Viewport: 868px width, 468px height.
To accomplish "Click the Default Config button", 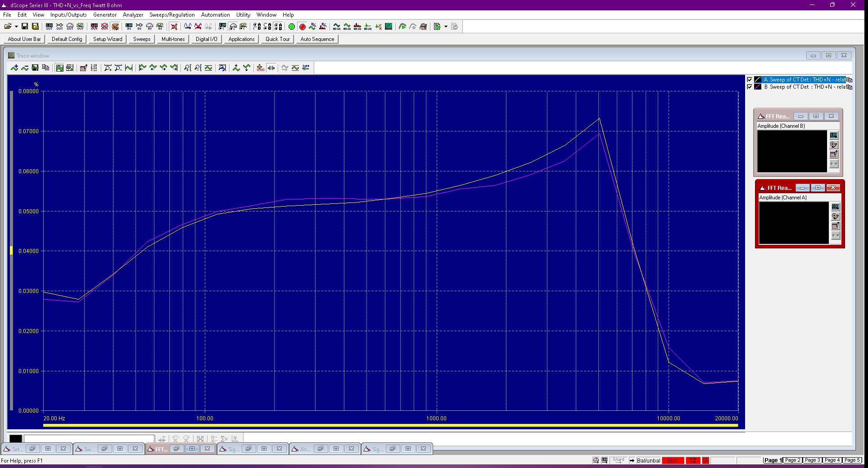I will (x=67, y=39).
